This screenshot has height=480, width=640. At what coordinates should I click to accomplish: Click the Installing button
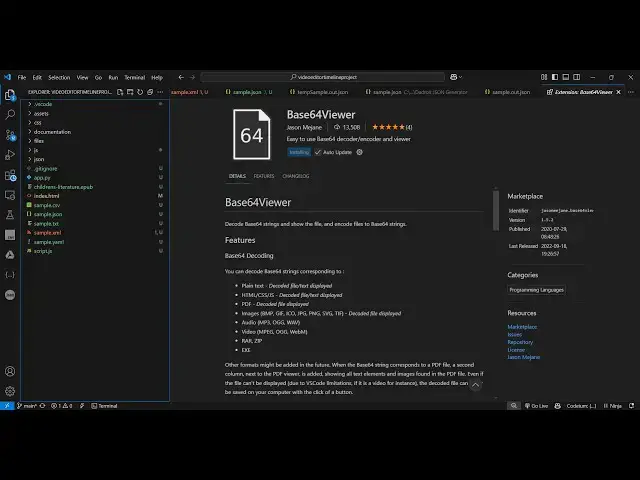(x=299, y=152)
